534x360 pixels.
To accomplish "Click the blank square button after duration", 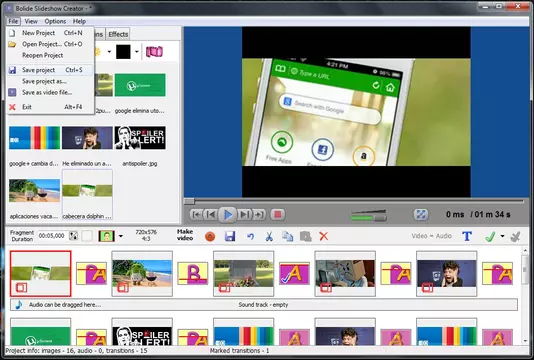I will pyautogui.click(x=87, y=236).
